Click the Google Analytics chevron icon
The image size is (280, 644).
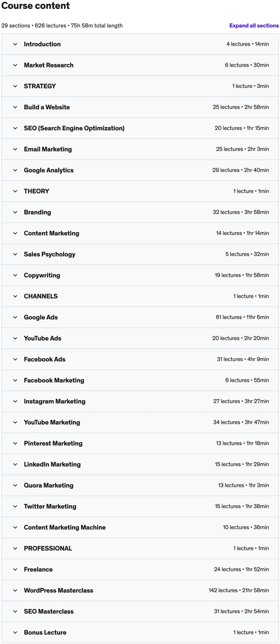point(15,170)
